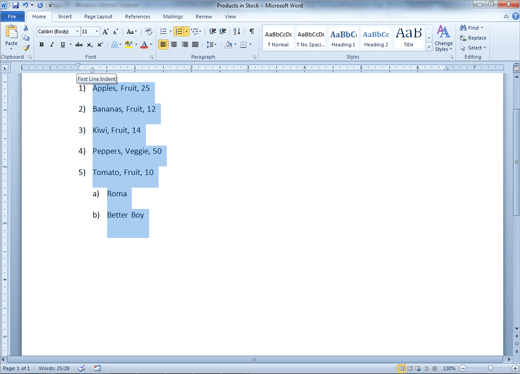Toggle Bold formatting
520x374 pixels.
pyautogui.click(x=42, y=45)
